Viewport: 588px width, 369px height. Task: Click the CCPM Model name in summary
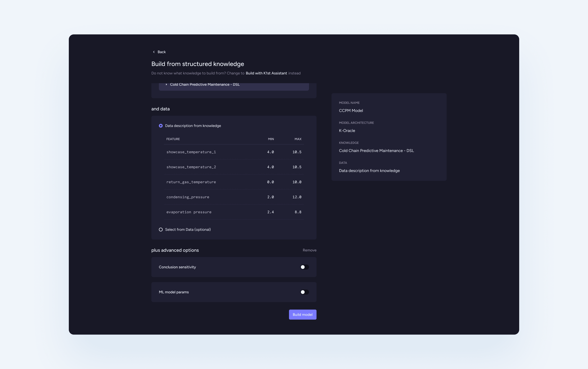[351, 111]
